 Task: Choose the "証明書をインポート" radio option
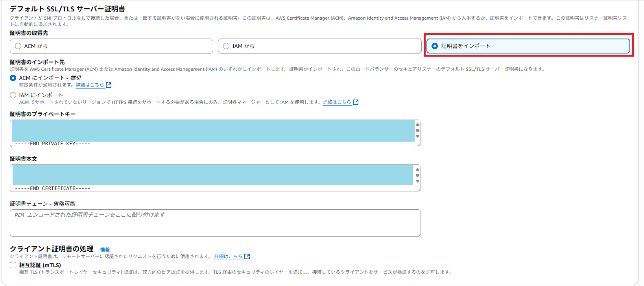(528, 46)
